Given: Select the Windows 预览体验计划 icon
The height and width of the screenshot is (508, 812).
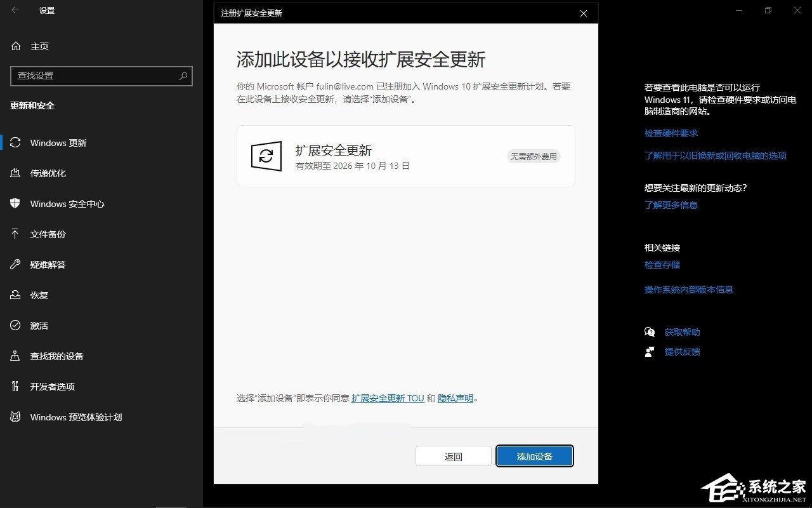Looking at the screenshot, I should (15, 417).
